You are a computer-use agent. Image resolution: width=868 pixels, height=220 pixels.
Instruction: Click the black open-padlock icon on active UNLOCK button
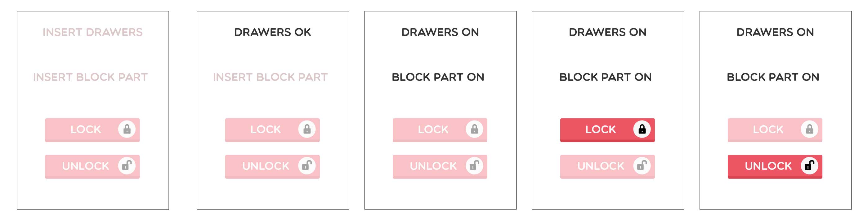coord(809,165)
